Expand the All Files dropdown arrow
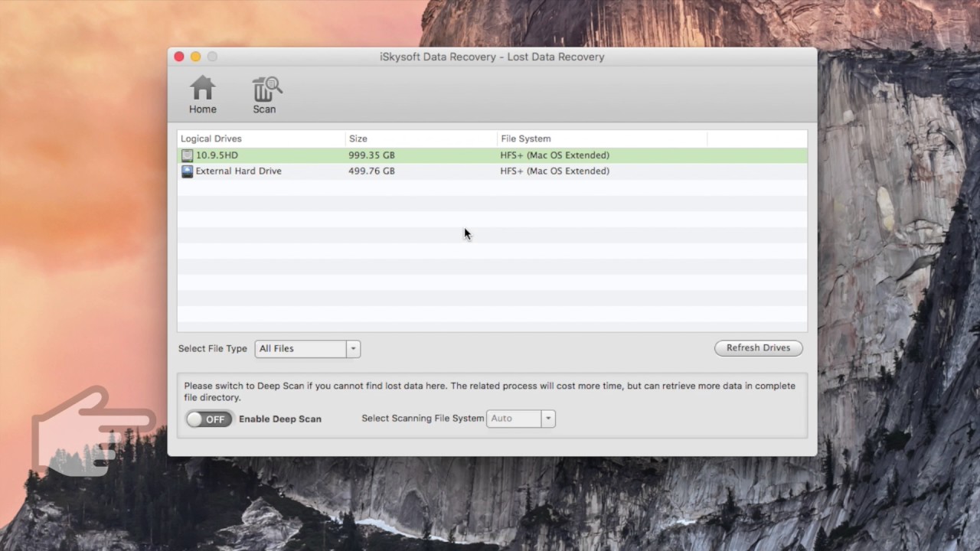The height and width of the screenshot is (551, 980). (353, 349)
